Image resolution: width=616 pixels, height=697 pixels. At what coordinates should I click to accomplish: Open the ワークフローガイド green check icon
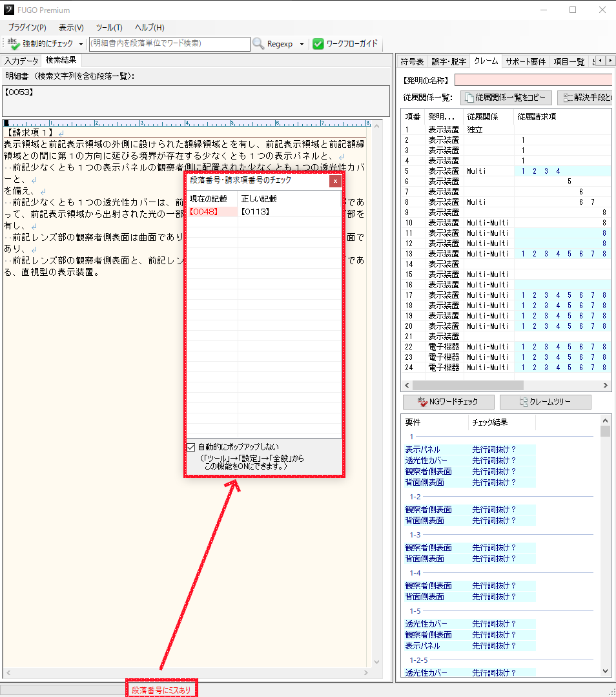[x=318, y=44]
